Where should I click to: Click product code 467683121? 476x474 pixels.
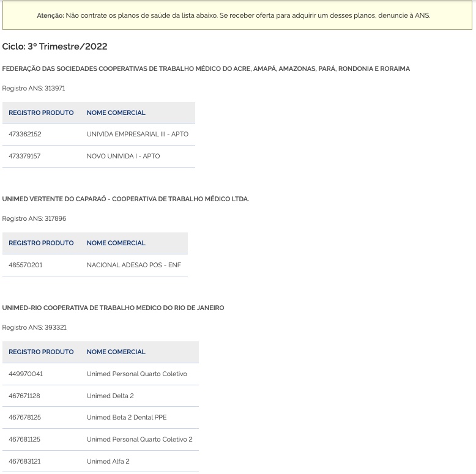24,461
